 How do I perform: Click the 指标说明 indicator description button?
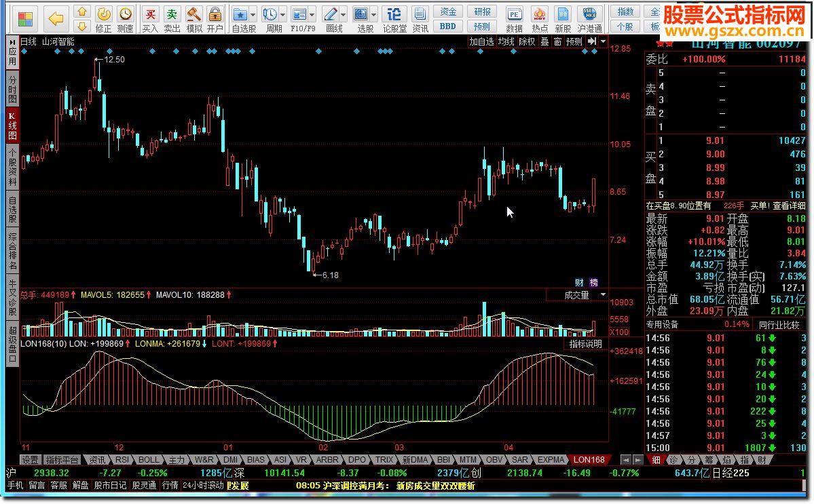585,344
